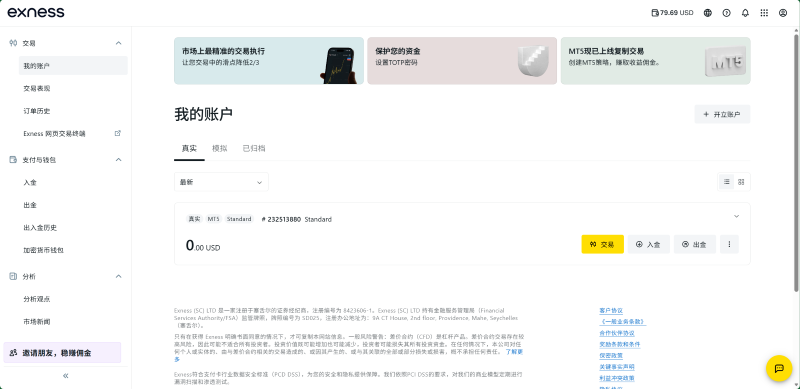The height and width of the screenshot is (389, 800).
Task: Open 入金 in the sidebar
Action: [30, 182]
